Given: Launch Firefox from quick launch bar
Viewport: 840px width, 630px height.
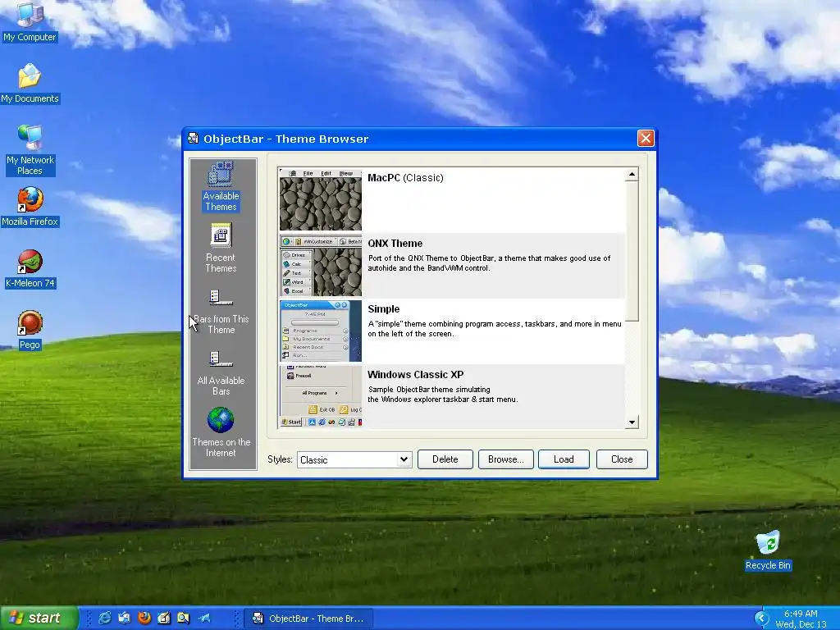Looking at the screenshot, I should coord(144,619).
